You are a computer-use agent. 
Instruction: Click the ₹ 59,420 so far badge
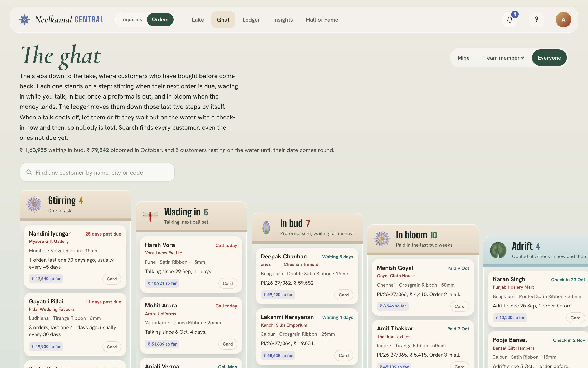click(x=278, y=294)
